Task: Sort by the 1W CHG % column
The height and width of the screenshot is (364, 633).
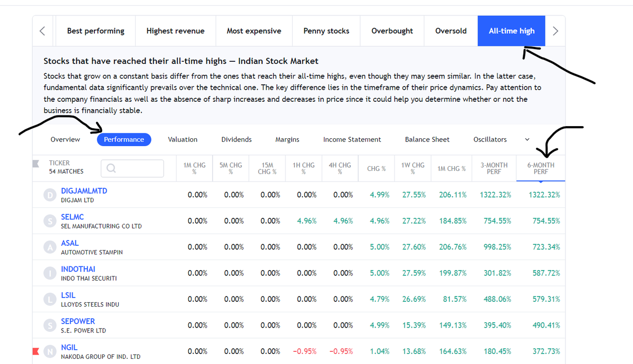Action: 413,168
